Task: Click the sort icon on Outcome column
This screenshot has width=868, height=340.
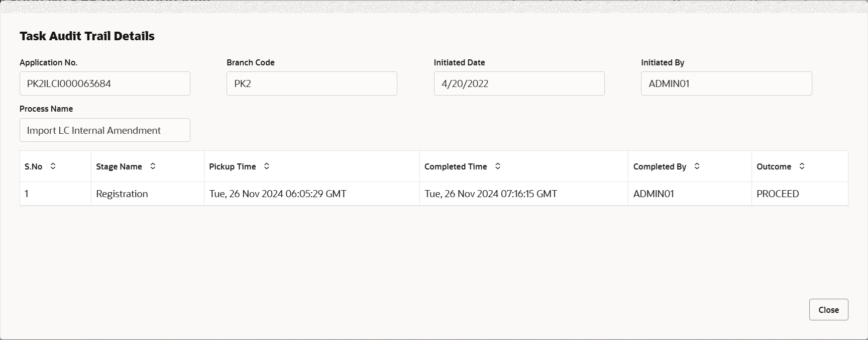Action: [802, 166]
